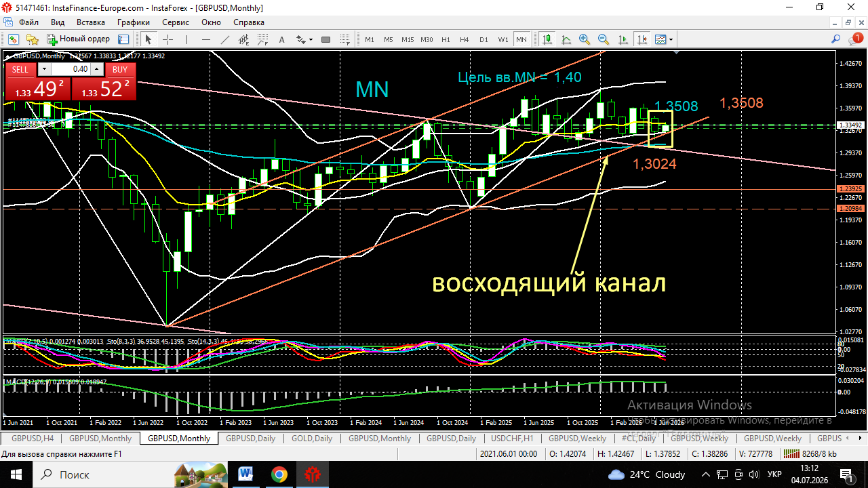Image resolution: width=868 pixels, height=488 pixels.
Task: Open Word from the Windows taskbar
Action: pyautogui.click(x=245, y=474)
